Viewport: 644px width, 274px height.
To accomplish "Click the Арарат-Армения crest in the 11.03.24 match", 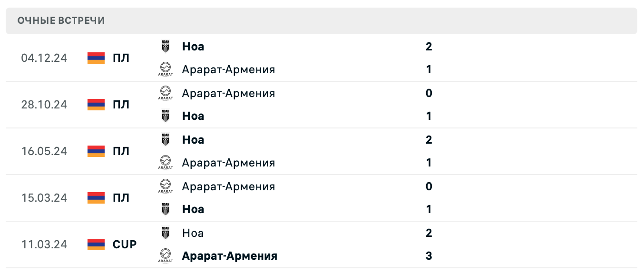I will pos(165,255).
